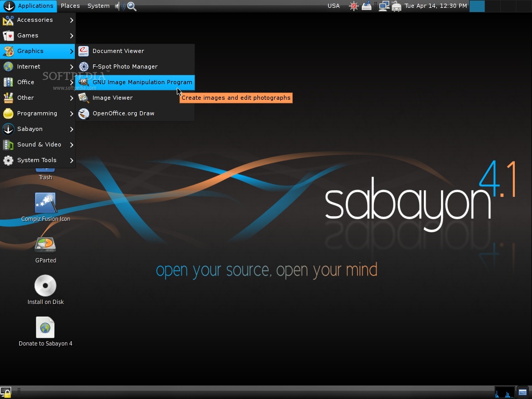
Task: Open the Sabayon submenu
Action: [x=37, y=129]
